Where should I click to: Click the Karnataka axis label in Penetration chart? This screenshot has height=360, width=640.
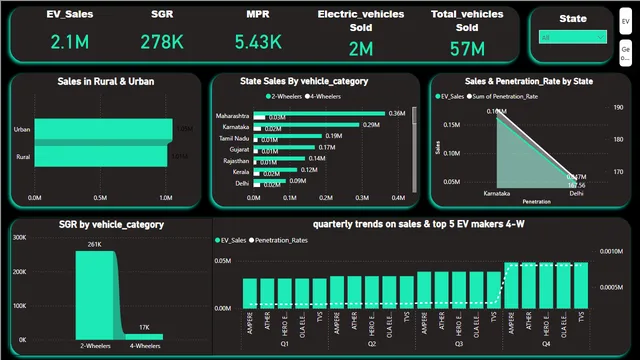click(497, 193)
